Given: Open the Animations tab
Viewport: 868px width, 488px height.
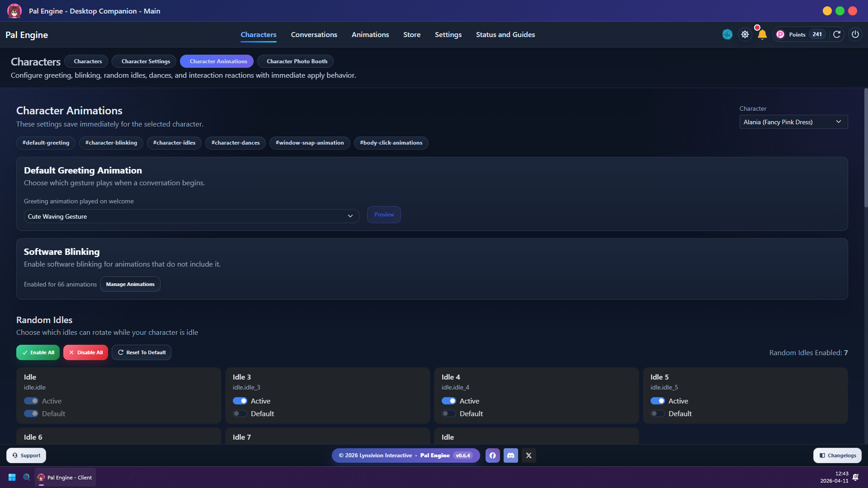Looking at the screenshot, I should pos(370,34).
